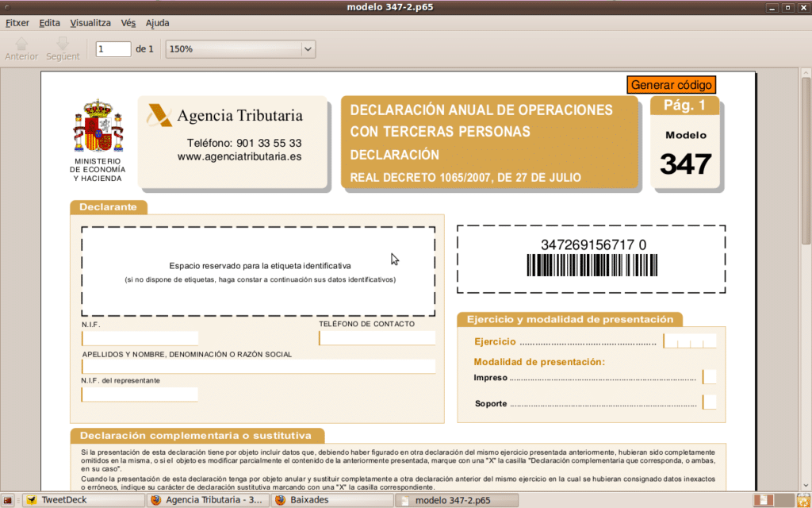Open the Visualitza menu

click(x=90, y=23)
